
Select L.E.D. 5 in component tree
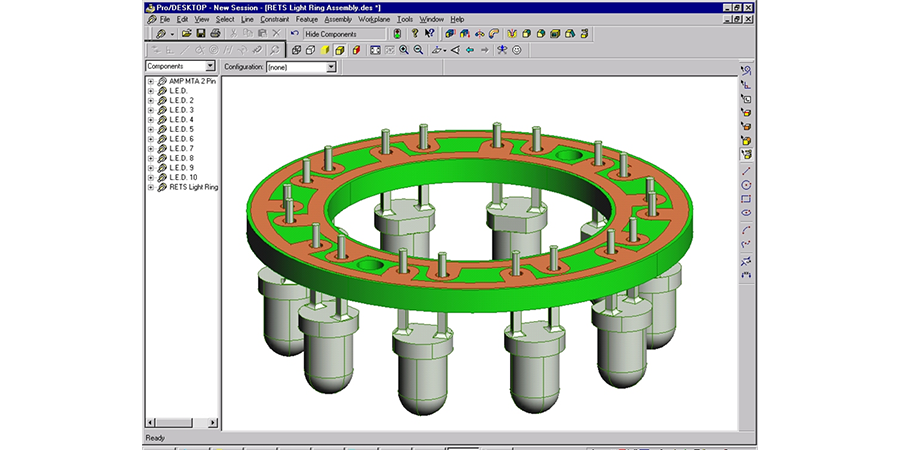[181, 129]
